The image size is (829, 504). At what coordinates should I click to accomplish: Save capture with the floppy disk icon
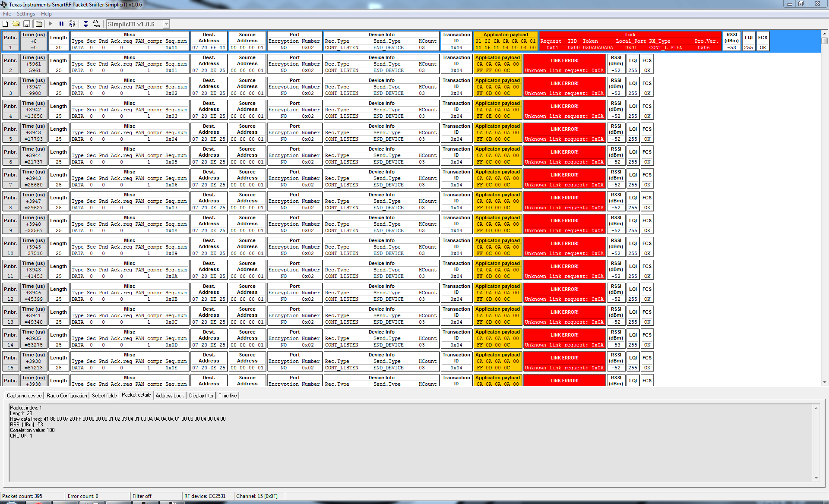[27, 24]
